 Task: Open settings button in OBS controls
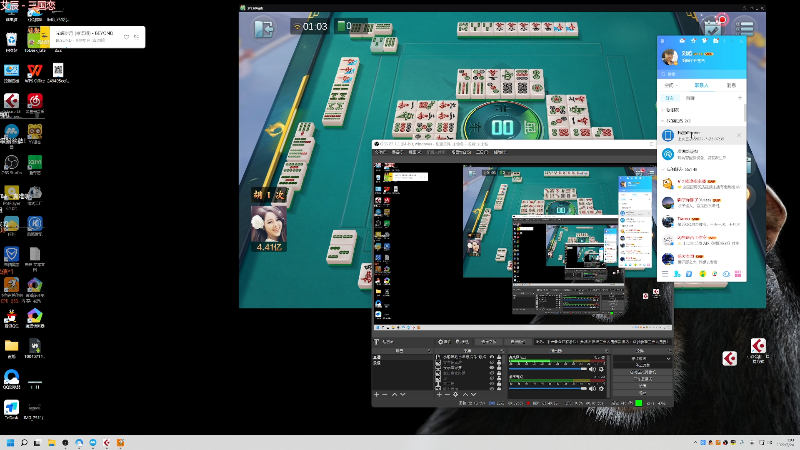pyautogui.click(x=642, y=386)
